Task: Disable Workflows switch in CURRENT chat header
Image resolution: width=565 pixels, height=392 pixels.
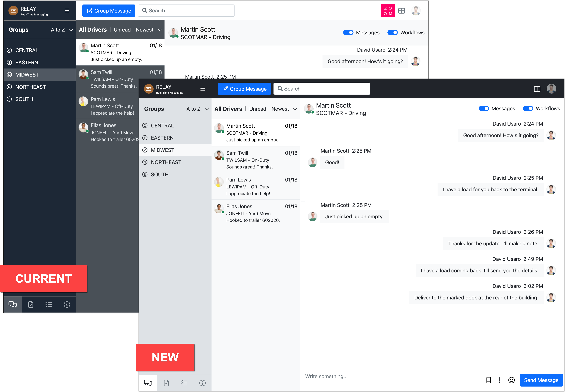Action: point(392,33)
